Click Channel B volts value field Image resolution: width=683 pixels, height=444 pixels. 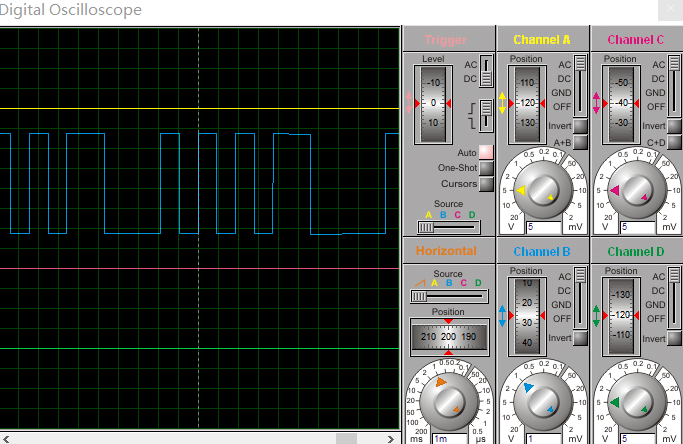coord(544,438)
